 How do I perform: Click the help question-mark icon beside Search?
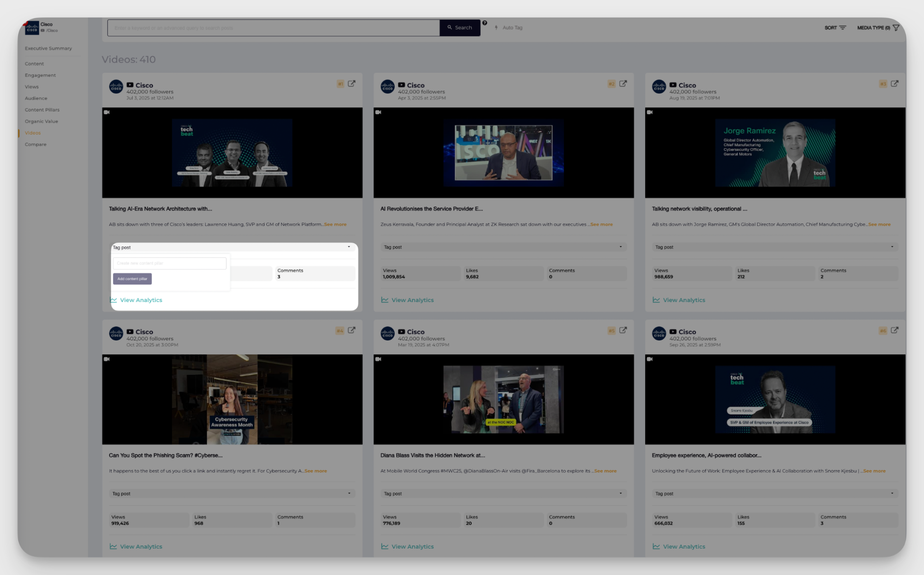pyautogui.click(x=484, y=22)
